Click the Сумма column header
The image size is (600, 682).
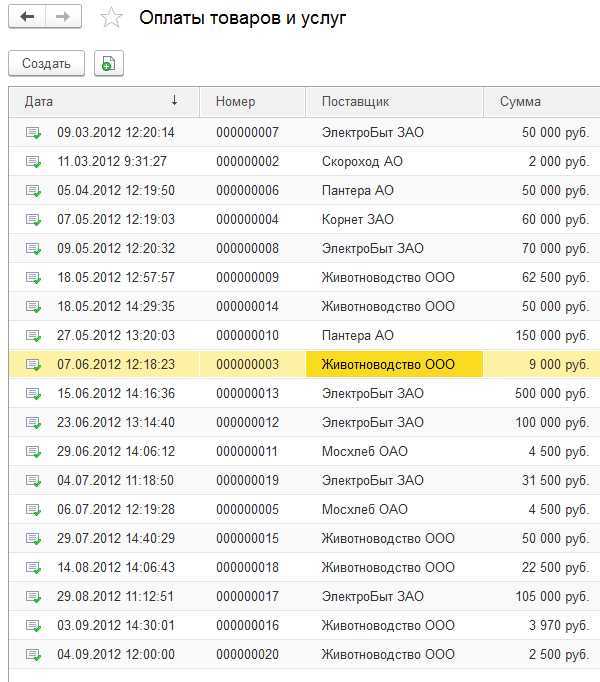point(542,102)
